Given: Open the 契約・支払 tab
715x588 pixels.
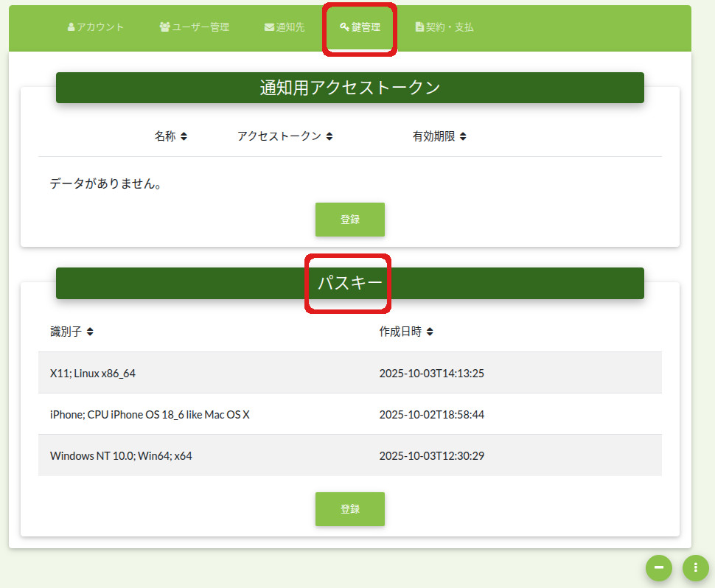Looking at the screenshot, I should [x=444, y=27].
